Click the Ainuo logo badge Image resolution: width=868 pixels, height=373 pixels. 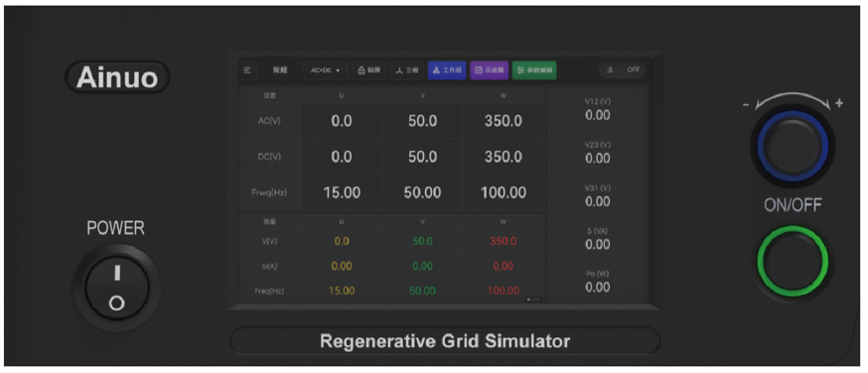(117, 76)
